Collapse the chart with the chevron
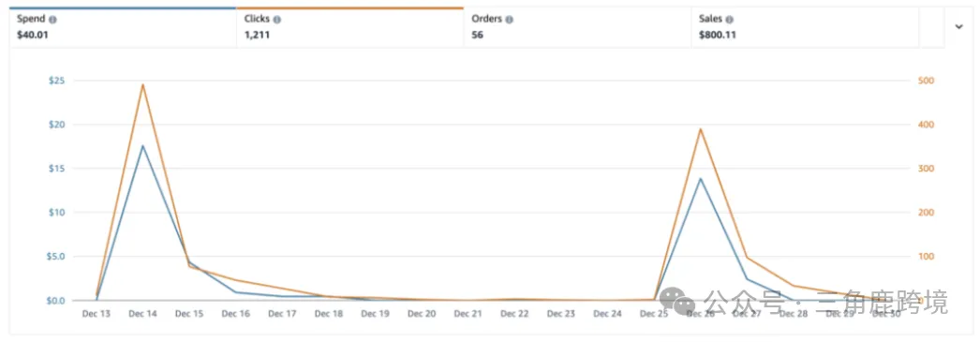This screenshot has height=342, width=980. click(x=958, y=26)
